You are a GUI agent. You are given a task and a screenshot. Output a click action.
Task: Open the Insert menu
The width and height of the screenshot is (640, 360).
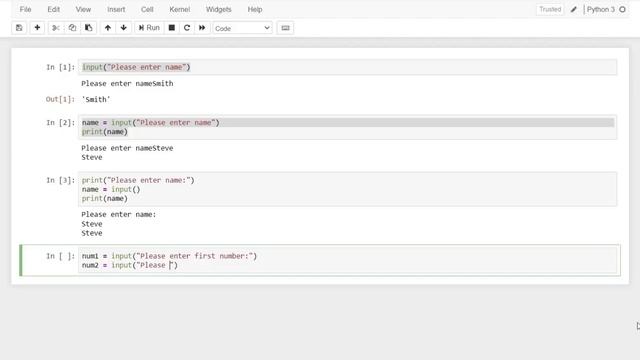[116, 9]
